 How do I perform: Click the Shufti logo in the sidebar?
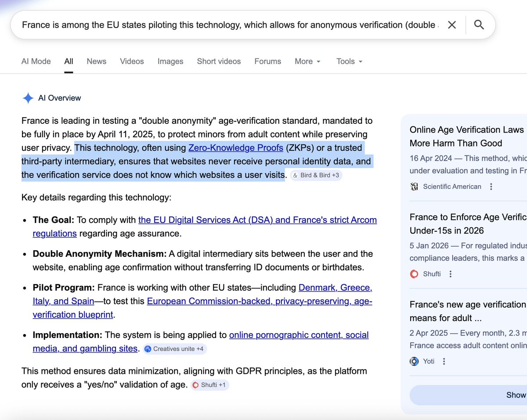[414, 274]
